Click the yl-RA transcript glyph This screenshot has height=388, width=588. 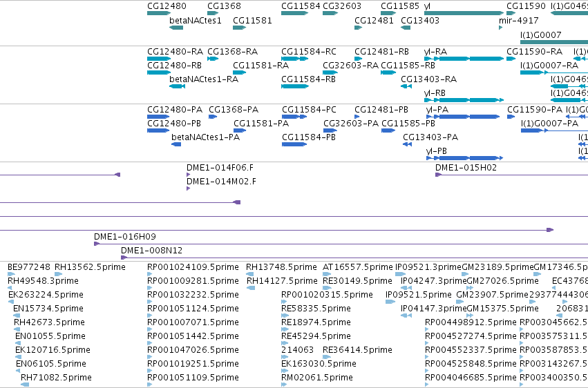click(464, 59)
